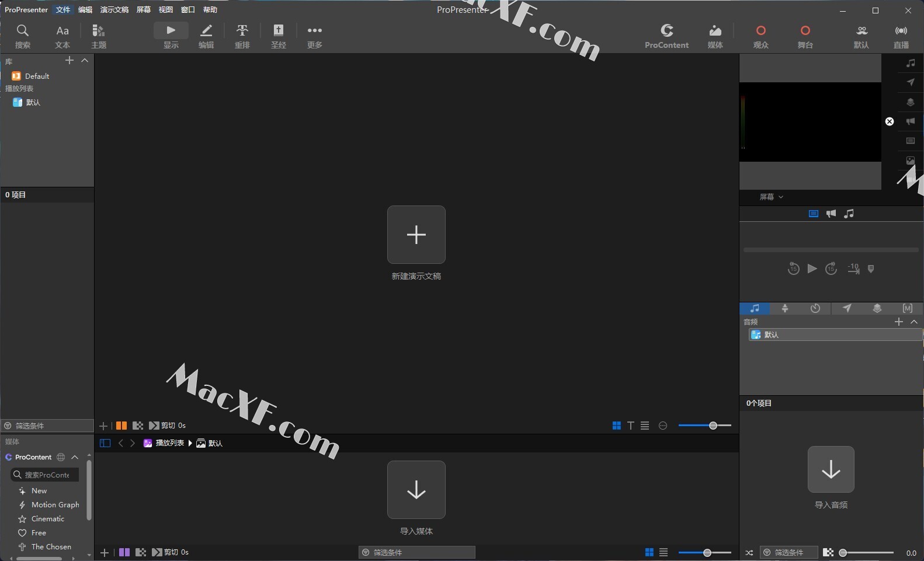This screenshot has height=561, width=924.
Task: Collapse the ProContent media section
Action: point(75,457)
